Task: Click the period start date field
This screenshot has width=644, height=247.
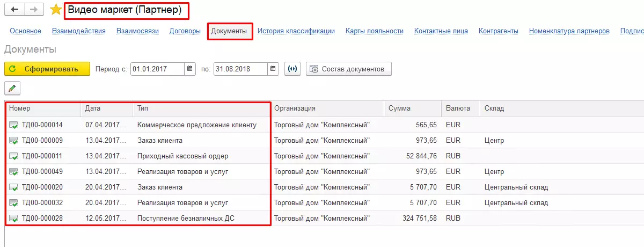Action: click(x=157, y=69)
